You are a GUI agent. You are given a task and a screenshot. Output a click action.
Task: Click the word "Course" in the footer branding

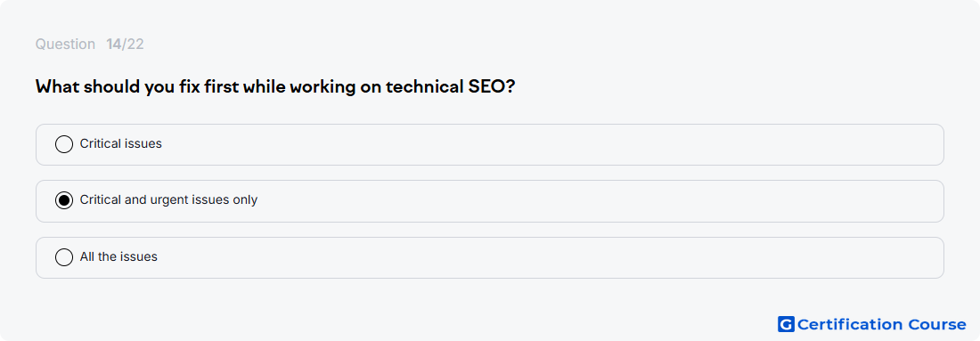tap(937, 324)
